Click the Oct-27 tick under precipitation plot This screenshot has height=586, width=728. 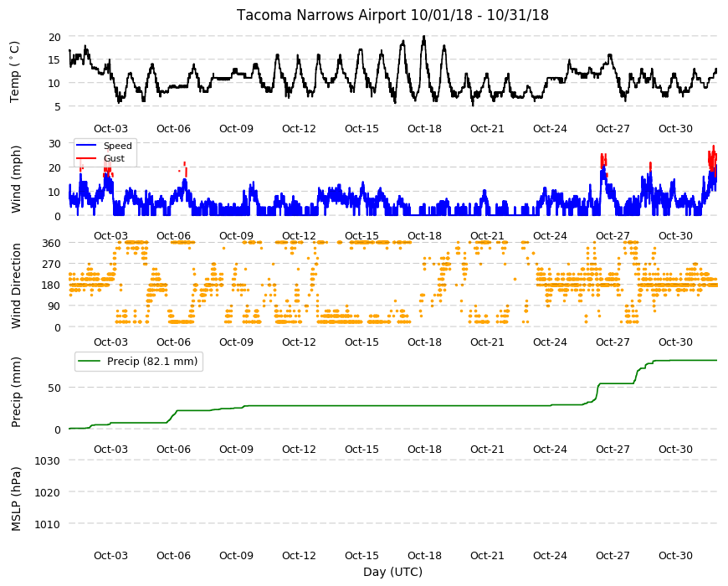click(x=613, y=449)
